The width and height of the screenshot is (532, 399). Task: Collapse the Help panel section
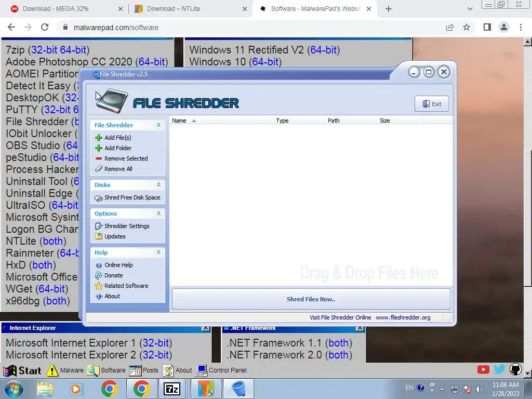(x=158, y=252)
